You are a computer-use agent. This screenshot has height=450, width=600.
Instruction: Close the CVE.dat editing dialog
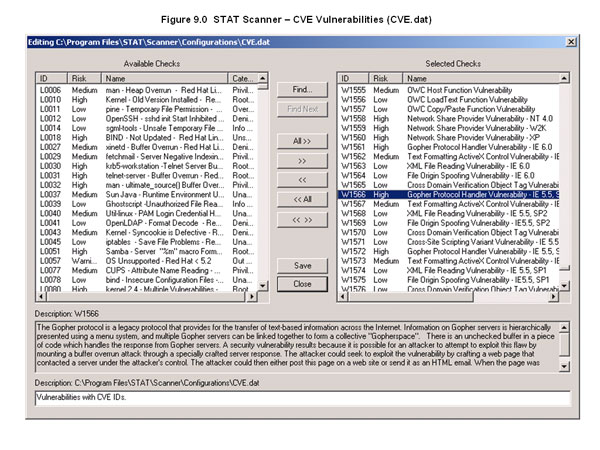click(571, 42)
